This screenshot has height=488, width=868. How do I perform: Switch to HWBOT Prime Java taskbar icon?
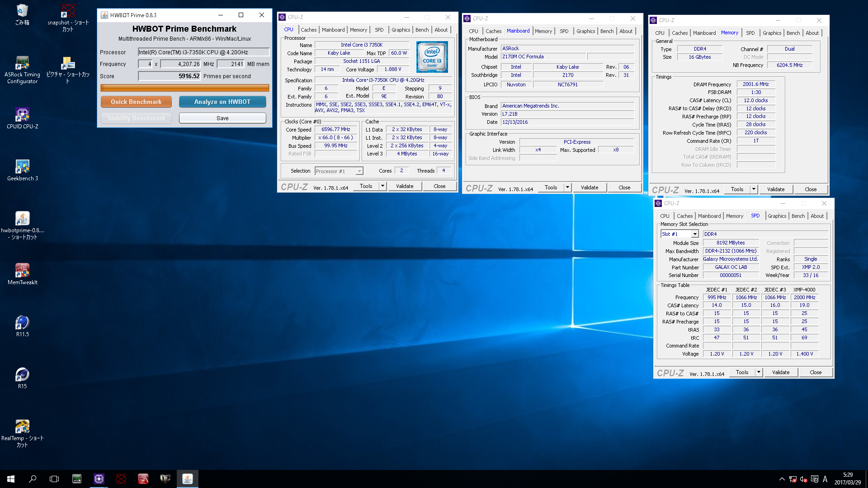188,479
